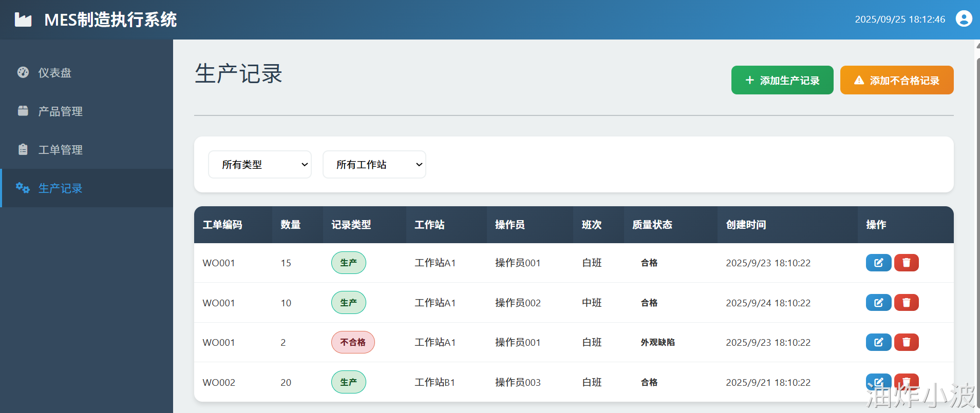The image size is (980, 413).
Task: Edit the 不合格 外观缺陷 record
Action: point(878,342)
